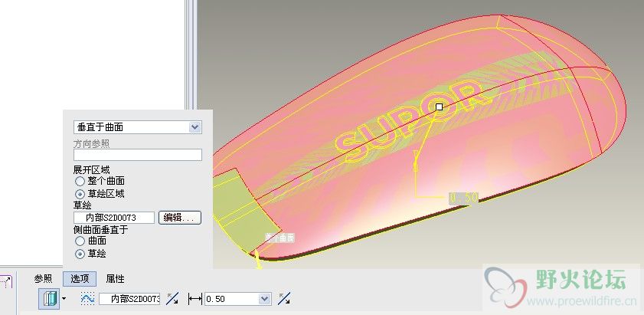Viewport: 644px width, 315px height.
Task: Click the sketch curve icon in dashboard
Action: click(x=87, y=299)
